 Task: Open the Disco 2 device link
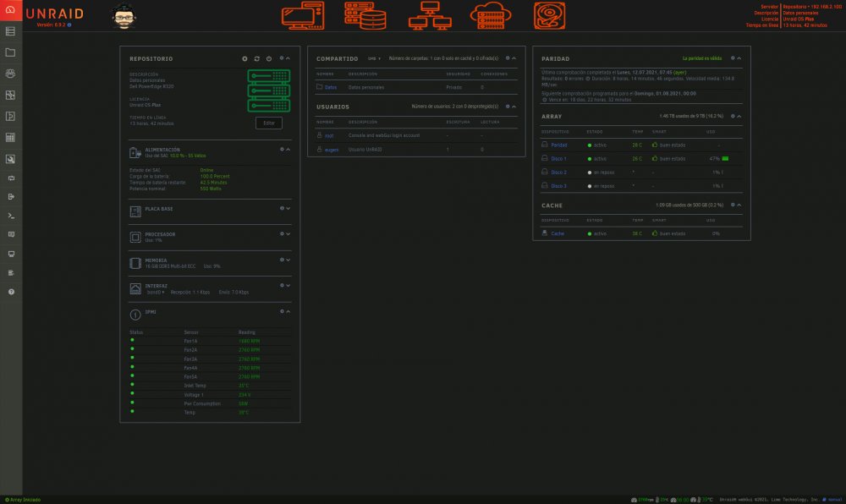[558, 173]
